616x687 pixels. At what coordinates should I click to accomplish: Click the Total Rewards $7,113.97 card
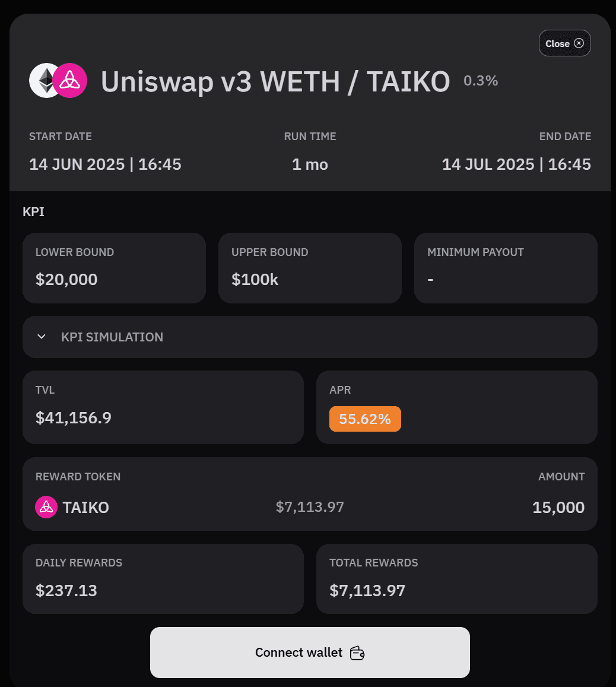(456, 579)
